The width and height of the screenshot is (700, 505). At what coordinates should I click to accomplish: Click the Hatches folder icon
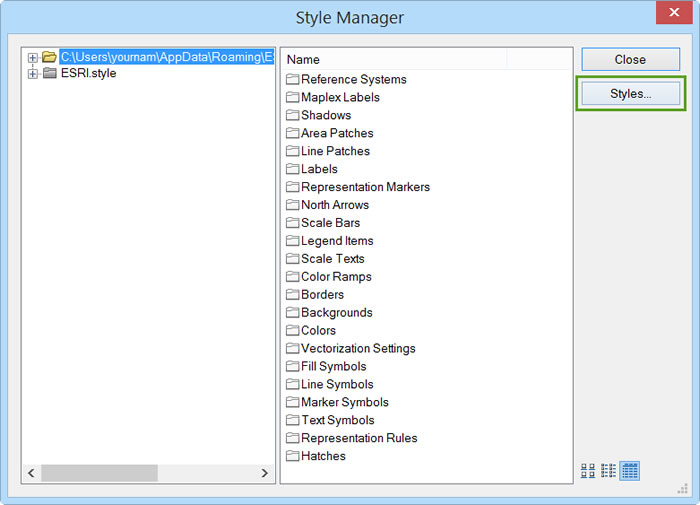[293, 456]
